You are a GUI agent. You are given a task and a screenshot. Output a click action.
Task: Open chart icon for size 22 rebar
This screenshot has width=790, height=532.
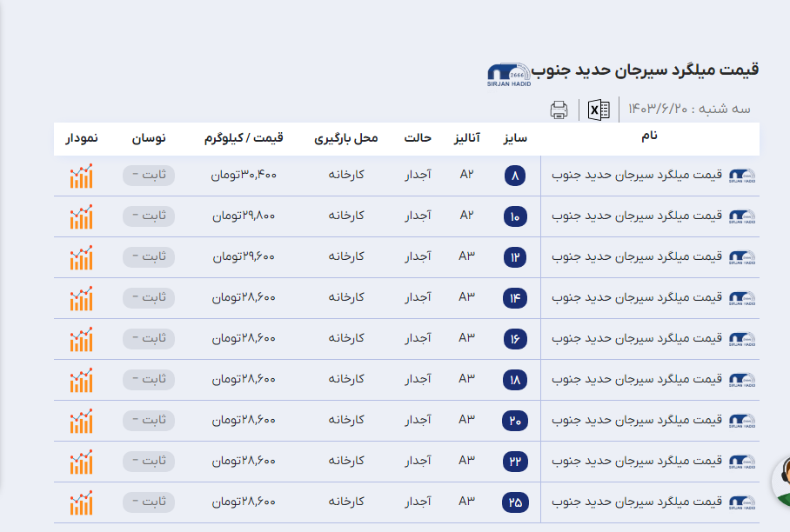coord(81,462)
